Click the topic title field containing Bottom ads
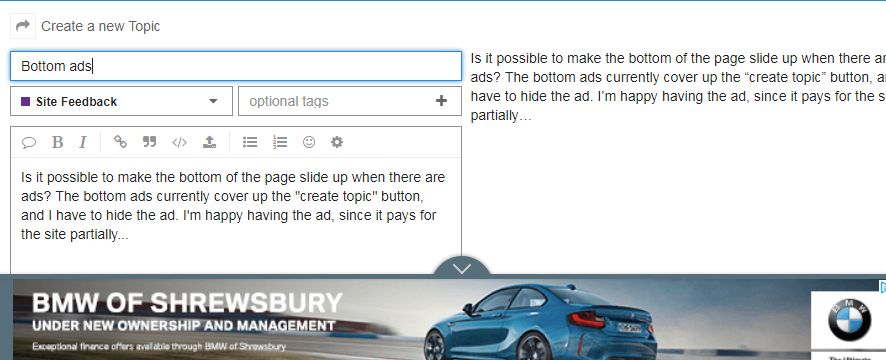886x360 pixels. click(x=236, y=66)
